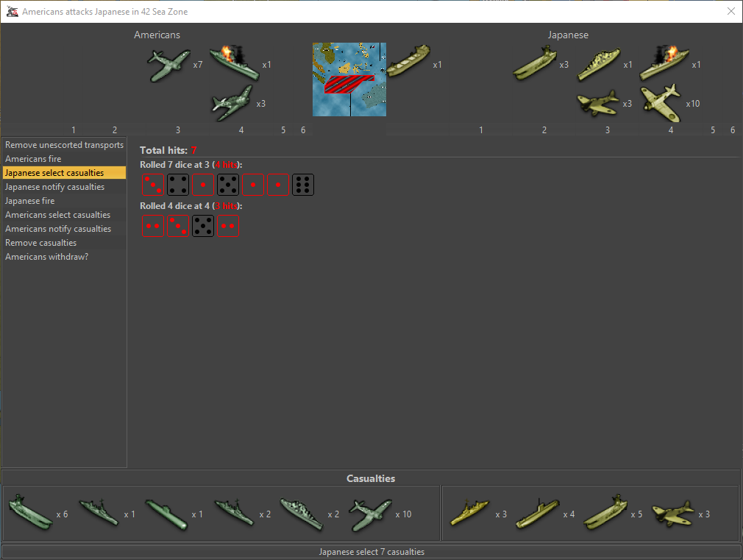
Task: Select the 'Japanese fire' step
Action: click(65, 201)
